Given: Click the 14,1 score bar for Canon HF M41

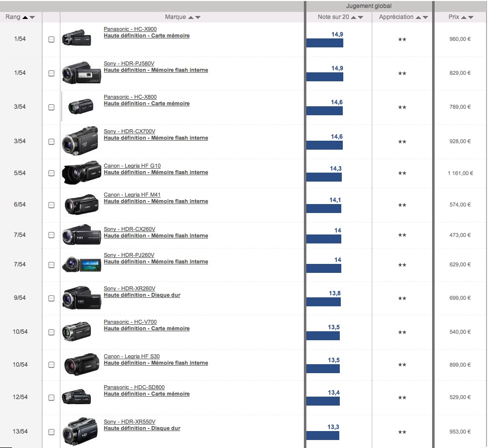Looking at the screenshot, I should 324,209.
